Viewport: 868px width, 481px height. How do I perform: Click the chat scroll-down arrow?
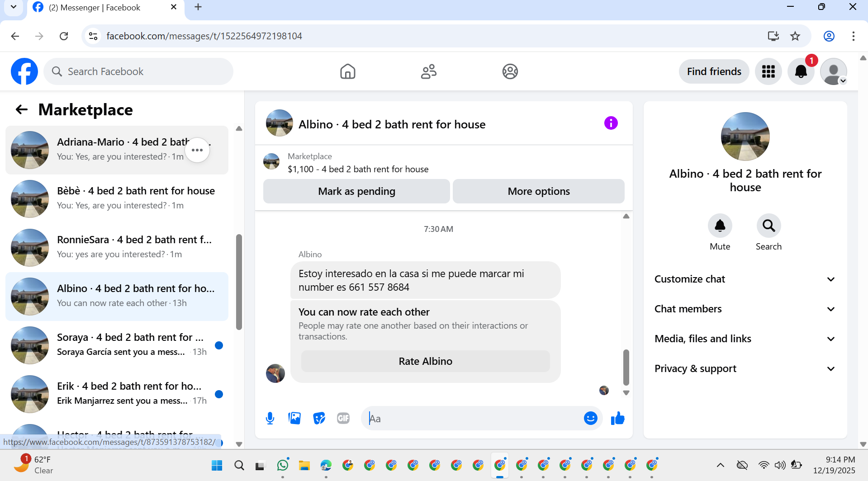pyautogui.click(x=626, y=393)
